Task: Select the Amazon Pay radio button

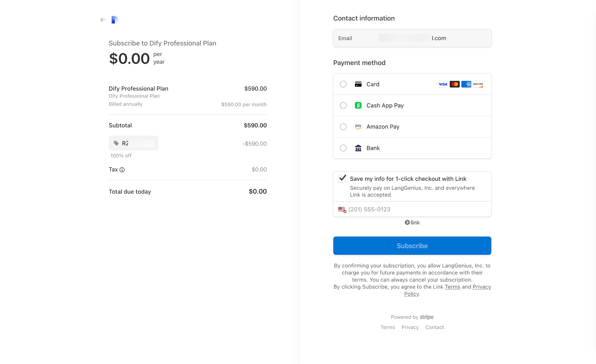Action: [x=343, y=127]
